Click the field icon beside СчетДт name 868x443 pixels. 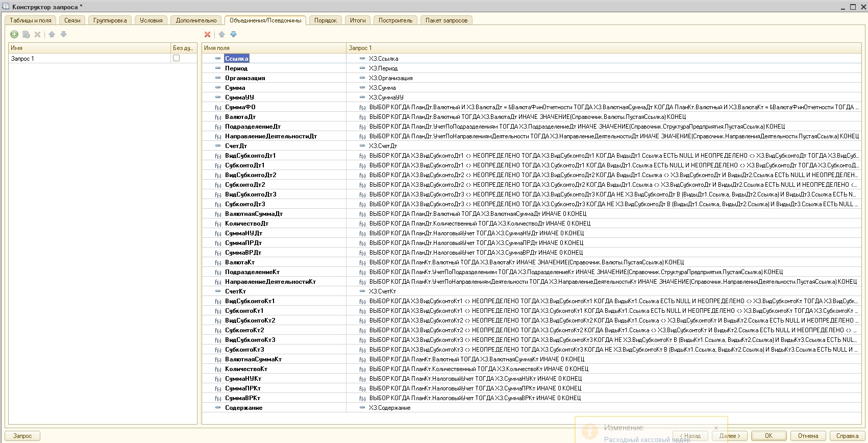tap(218, 146)
